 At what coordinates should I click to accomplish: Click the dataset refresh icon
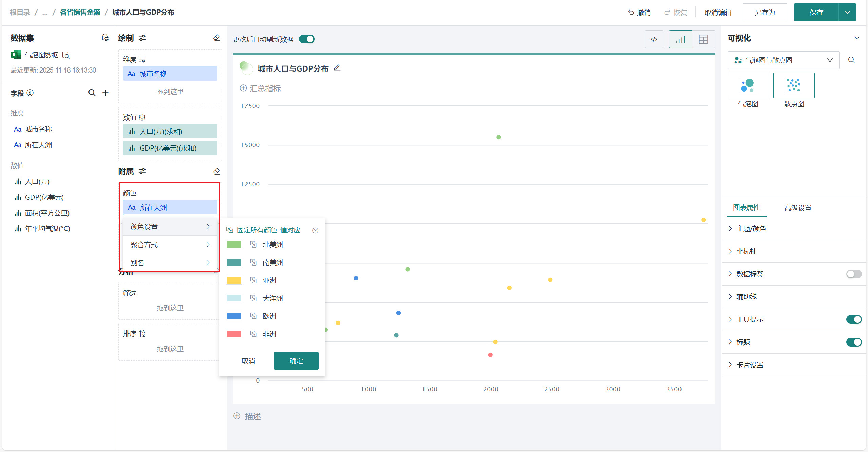click(105, 38)
